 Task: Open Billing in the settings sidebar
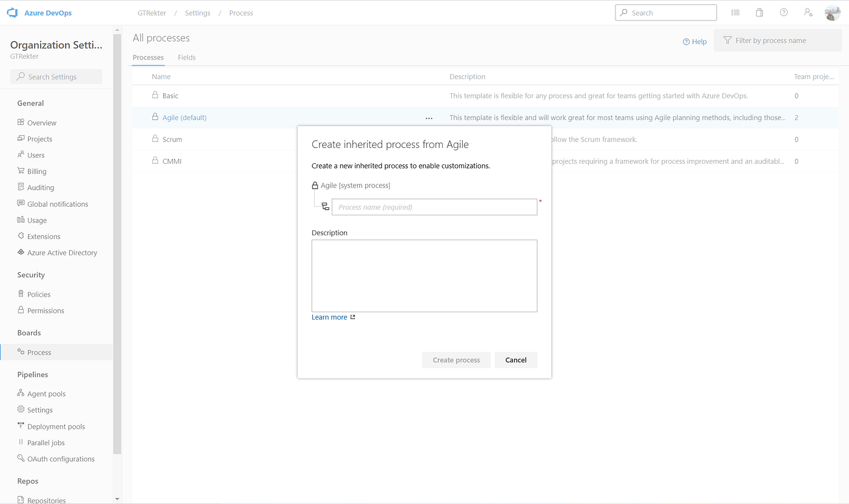click(37, 172)
